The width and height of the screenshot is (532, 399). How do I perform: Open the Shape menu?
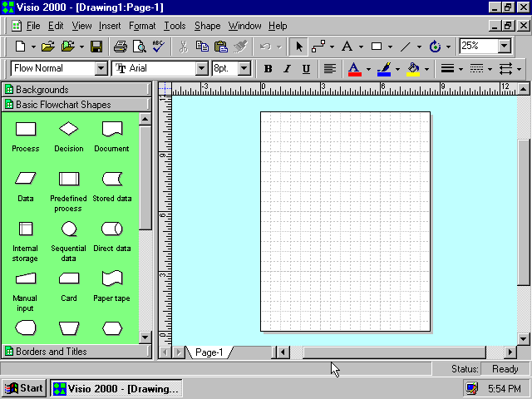tap(207, 26)
